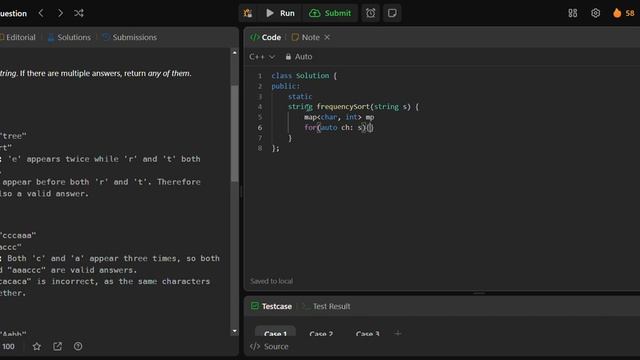Open the notes sticky icon in toolbar
The width and height of the screenshot is (640, 360).
point(392,13)
